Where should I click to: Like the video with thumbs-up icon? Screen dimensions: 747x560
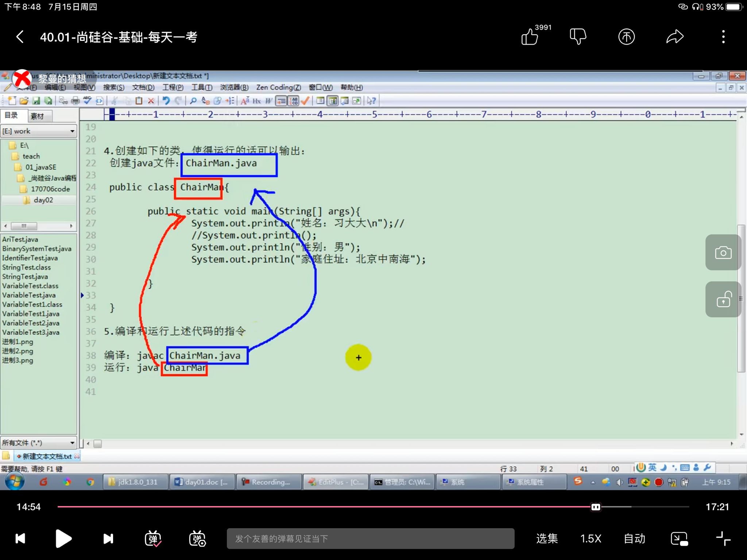coord(530,37)
